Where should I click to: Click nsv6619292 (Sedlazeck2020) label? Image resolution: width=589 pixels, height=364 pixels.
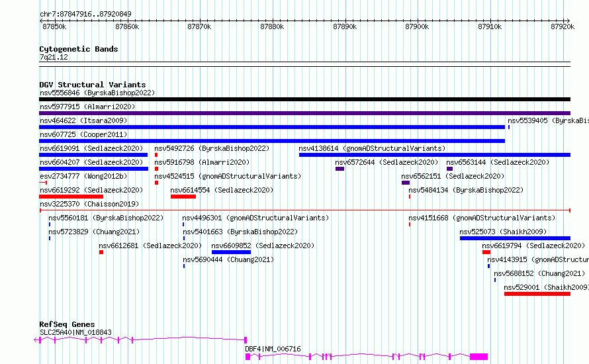tap(91, 190)
